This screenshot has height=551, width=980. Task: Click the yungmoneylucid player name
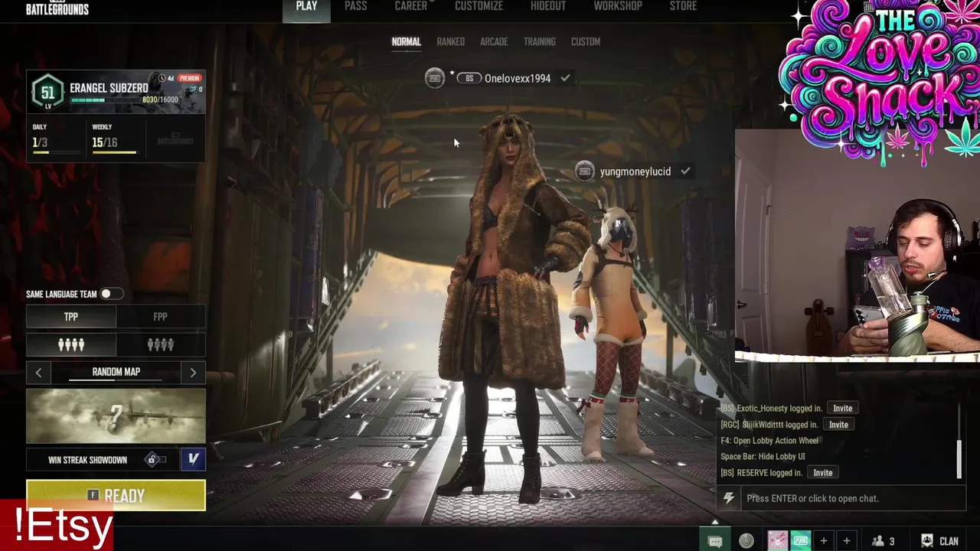click(x=635, y=171)
